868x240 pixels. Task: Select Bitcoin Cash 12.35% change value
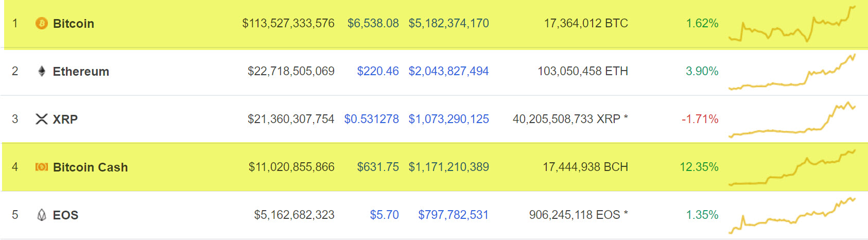[x=699, y=167]
